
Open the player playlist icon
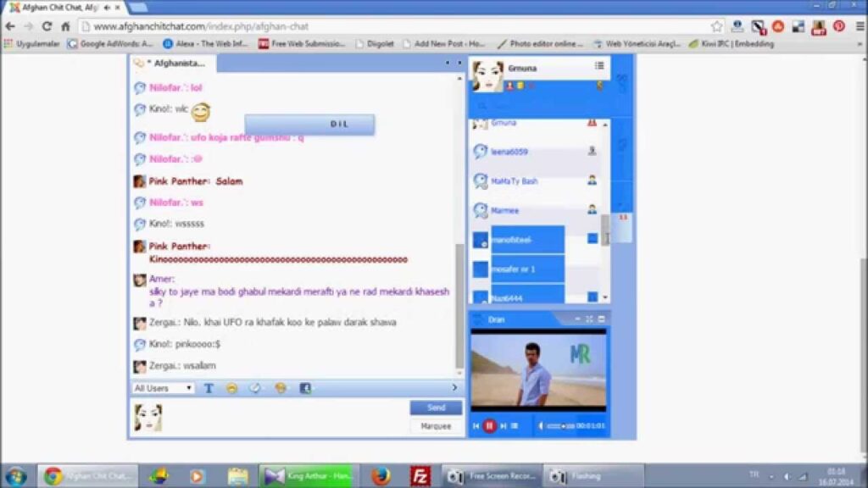[x=515, y=426]
